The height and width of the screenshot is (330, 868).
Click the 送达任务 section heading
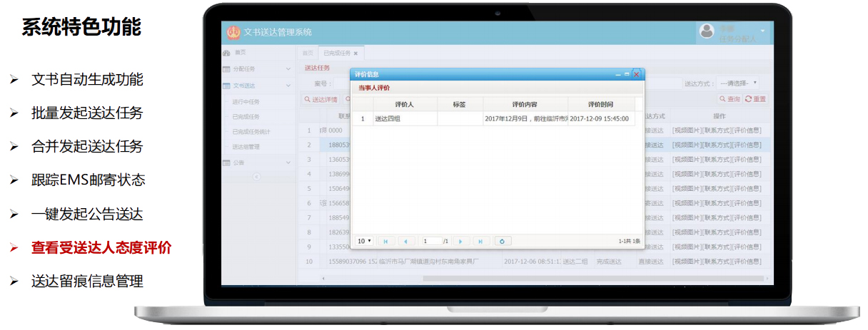click(x=317, y=68)
